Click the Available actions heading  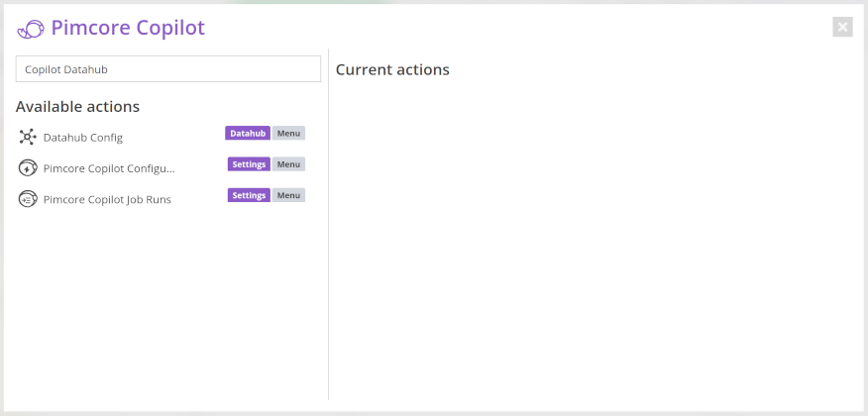tap(77, 106)
